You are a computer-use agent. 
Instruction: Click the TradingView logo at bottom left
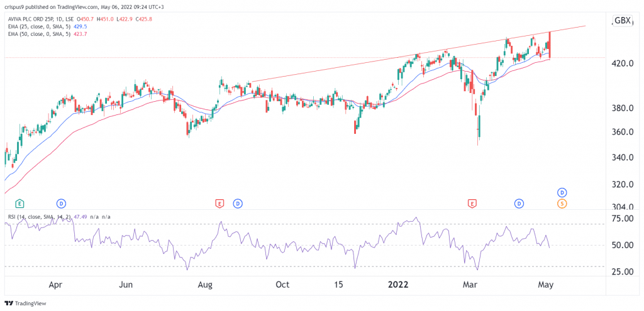click(x=25, y=303)
